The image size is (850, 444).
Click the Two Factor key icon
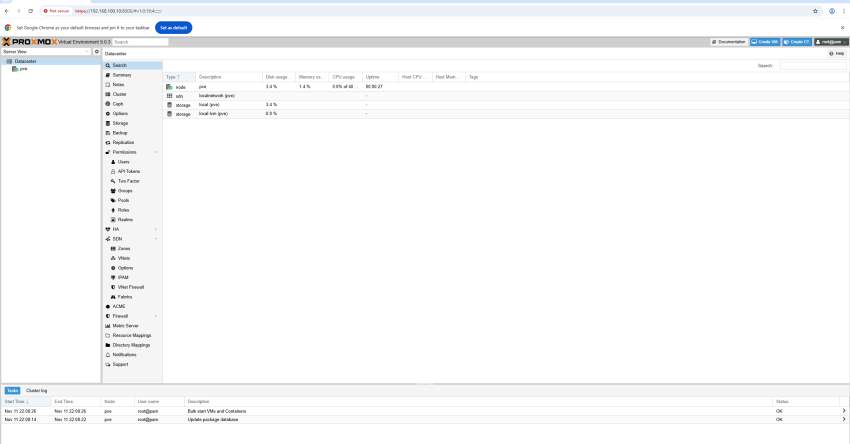[113, 181]
